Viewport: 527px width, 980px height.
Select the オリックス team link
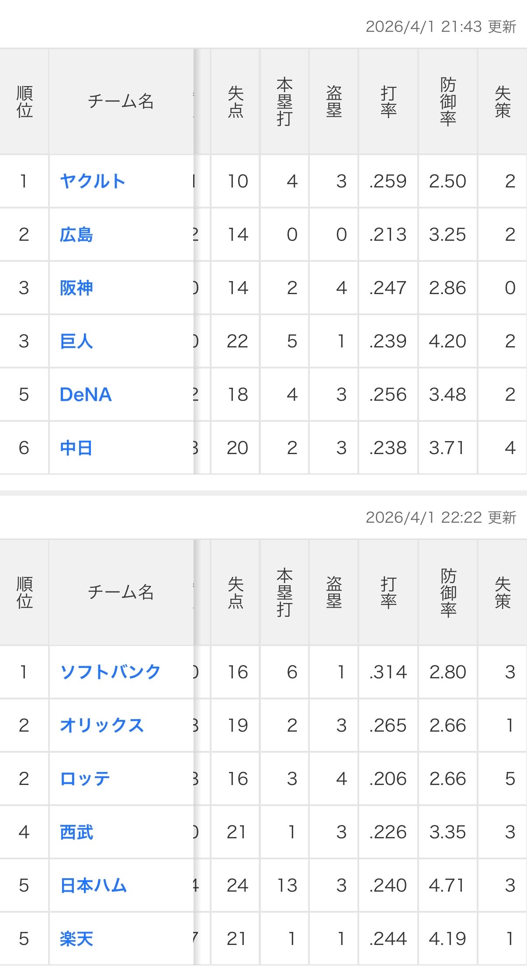click(x=102, y=725)
